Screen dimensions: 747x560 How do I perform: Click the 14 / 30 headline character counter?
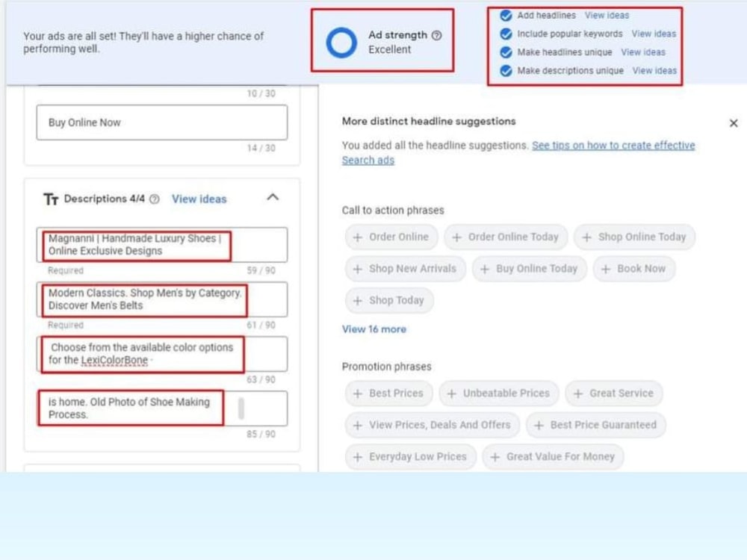pyautogui.click(x=261, y=148)
